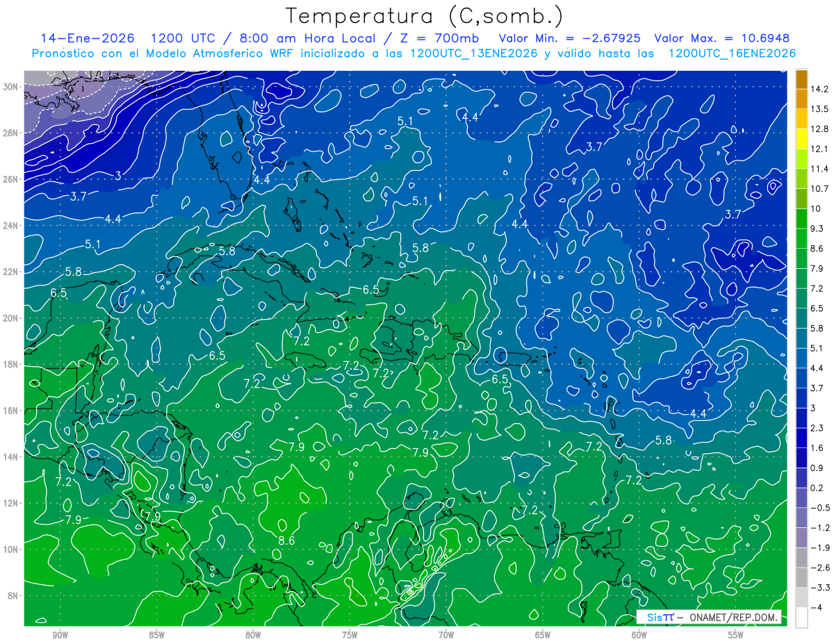
Task: Select the 'Valor Min. = -2.67925' text
Action: [x=570, y=38]
